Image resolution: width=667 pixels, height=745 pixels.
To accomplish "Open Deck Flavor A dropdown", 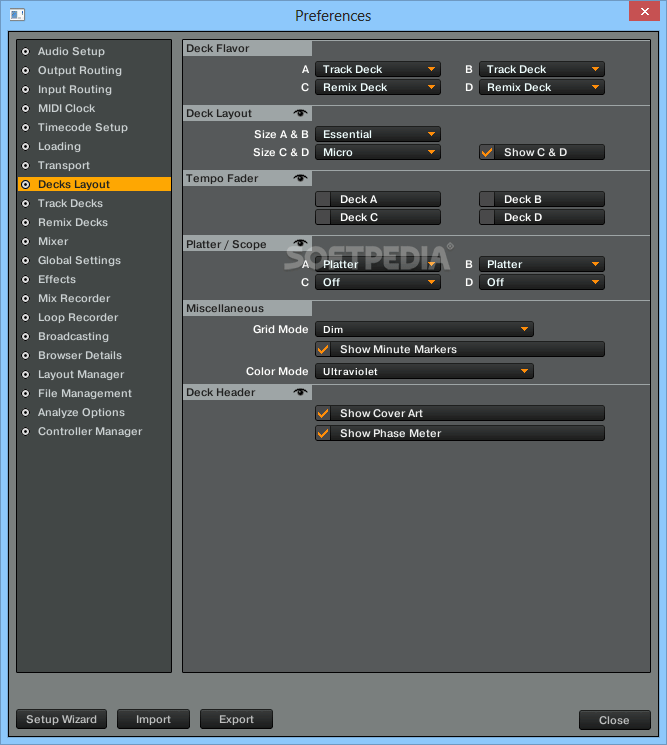I will click(378, 69).
